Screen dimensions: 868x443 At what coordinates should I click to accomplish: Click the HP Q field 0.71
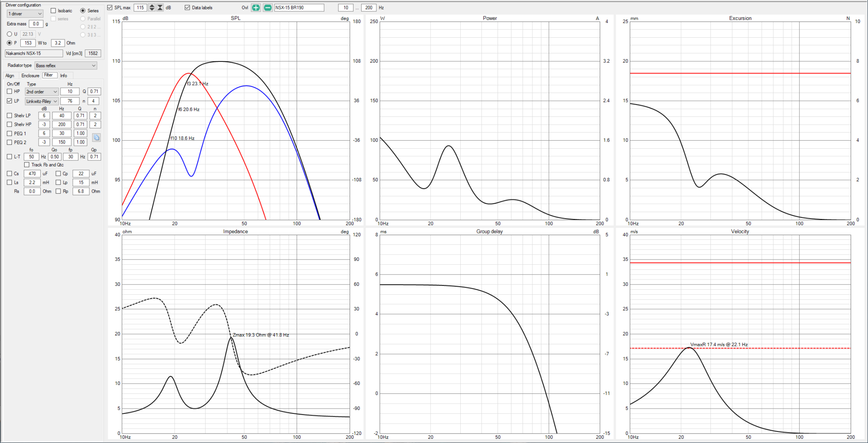94,91
